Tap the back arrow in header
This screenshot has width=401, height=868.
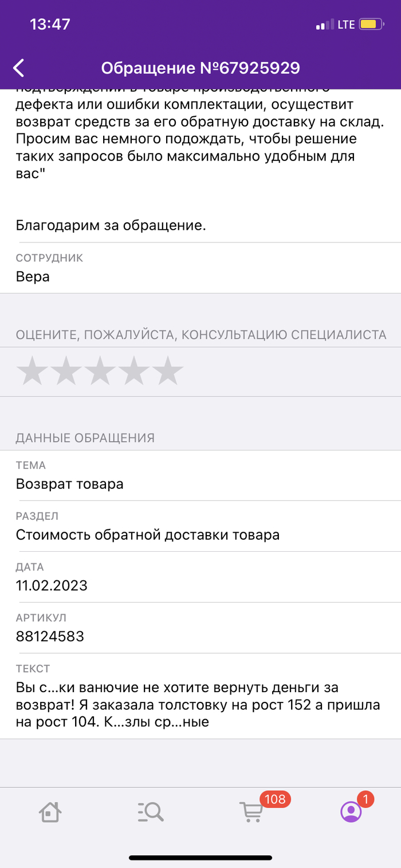19,68
